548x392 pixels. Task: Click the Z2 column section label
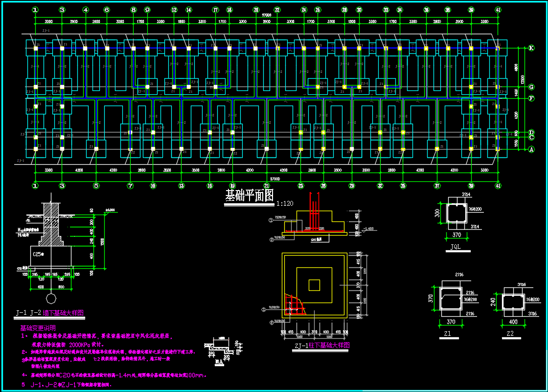point(510,333)
